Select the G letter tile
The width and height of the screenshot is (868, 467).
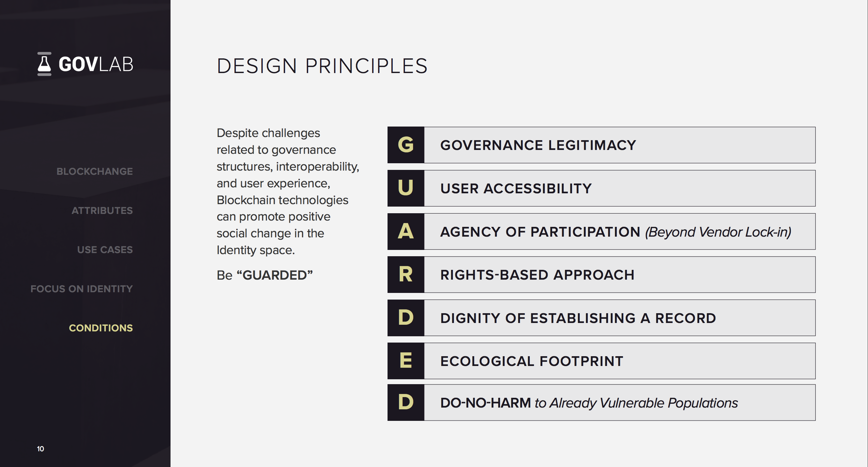[406, 145]
